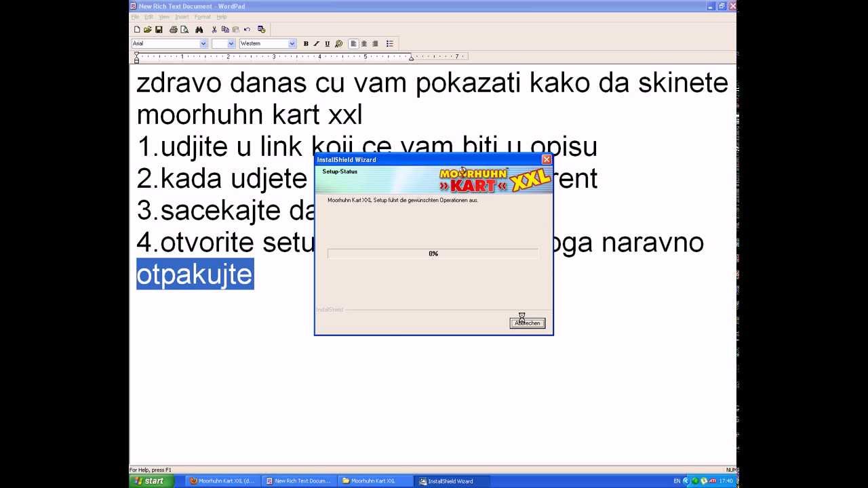Toggle Underline formatting
The image size is (868, 488).
328,43
